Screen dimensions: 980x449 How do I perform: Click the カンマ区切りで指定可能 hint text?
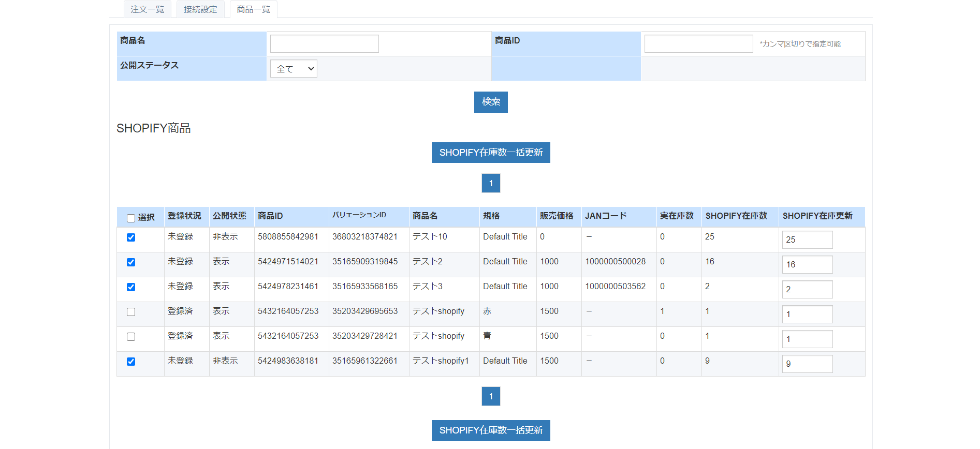[800, 44]
